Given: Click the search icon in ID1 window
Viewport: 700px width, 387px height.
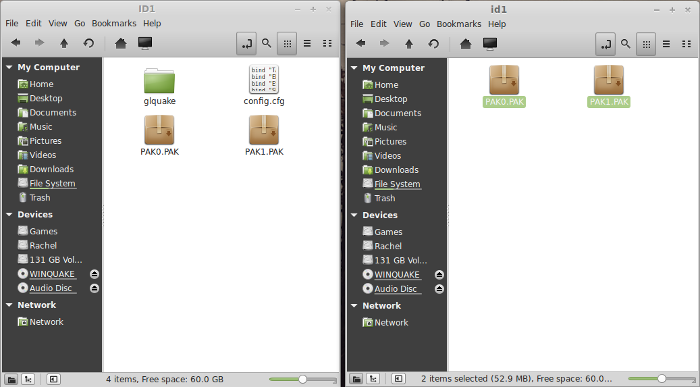Looking at the screenshot, I should [x=267, y=43].
